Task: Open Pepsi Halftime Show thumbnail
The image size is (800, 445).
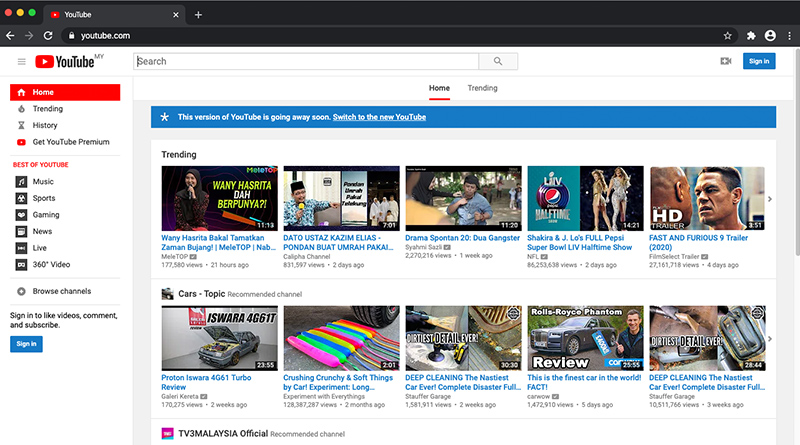Action: coord(585,199)
